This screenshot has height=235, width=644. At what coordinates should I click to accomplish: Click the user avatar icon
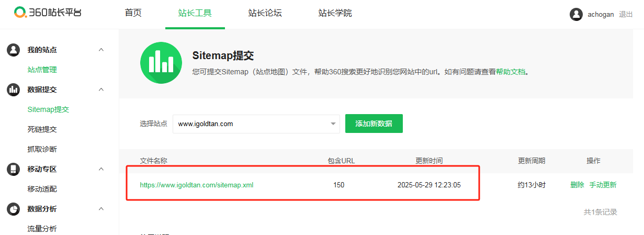coord(576,14)
